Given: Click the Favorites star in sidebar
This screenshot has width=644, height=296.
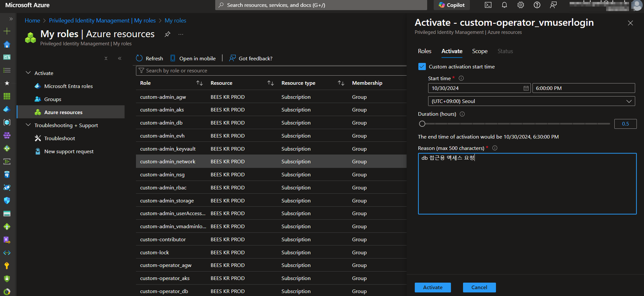Looking at the screenshot, I should coord(7,83).
